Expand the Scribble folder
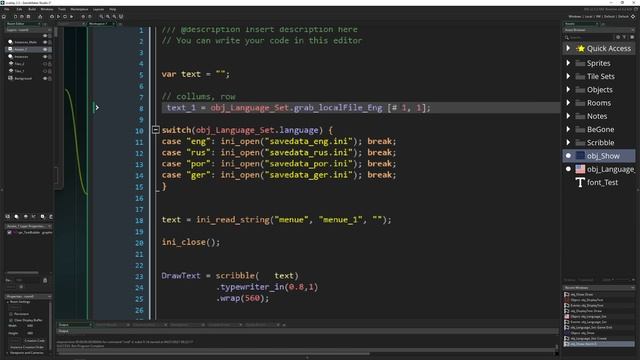 [x=568, y=142]
